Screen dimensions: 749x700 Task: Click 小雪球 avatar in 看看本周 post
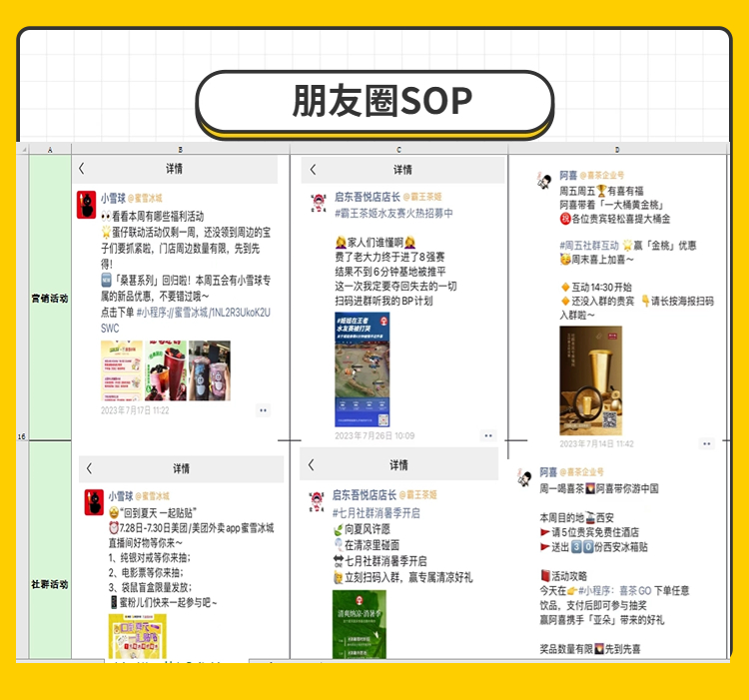click(87, 205)
